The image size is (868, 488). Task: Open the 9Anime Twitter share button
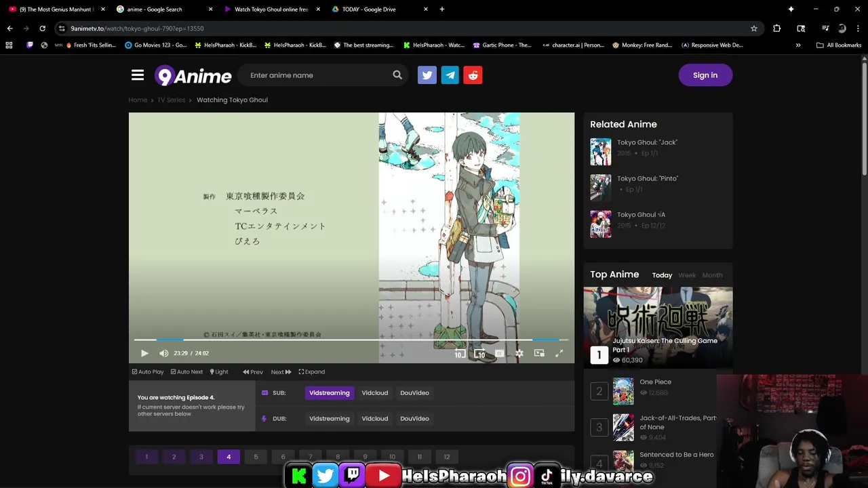coord(427,75)
